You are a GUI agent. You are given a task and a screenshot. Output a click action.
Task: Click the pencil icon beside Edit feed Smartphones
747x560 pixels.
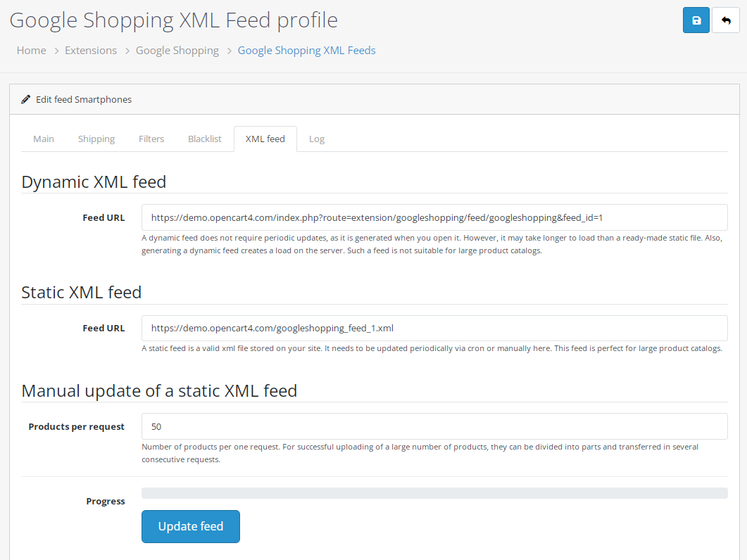pos(26,99)
